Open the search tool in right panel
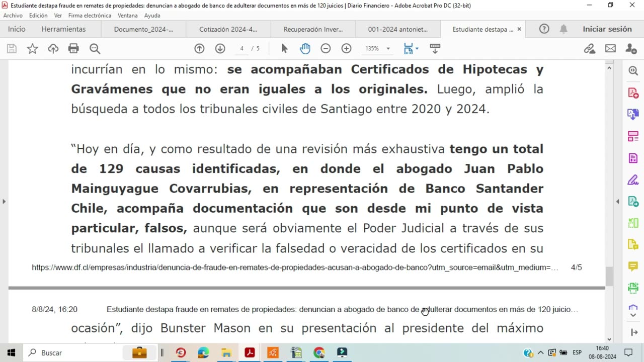The width and height of the screenshot is (644, 362). coord(633,71)
